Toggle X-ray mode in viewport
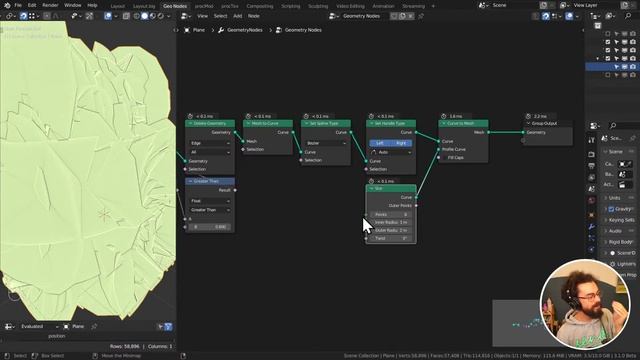This screenshot has width=640, height=360. click(x=126, y=16)
